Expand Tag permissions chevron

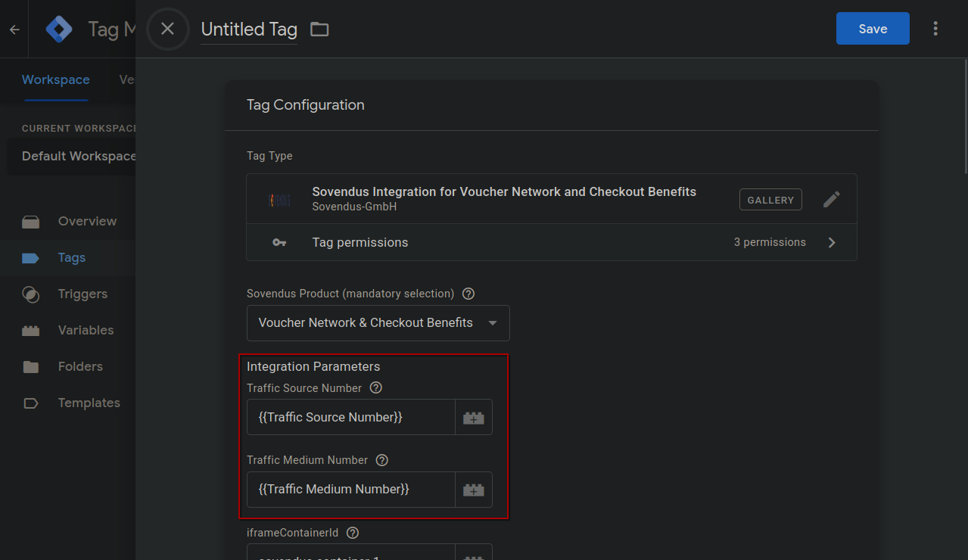pyautogui.click(x=832, y=243)
